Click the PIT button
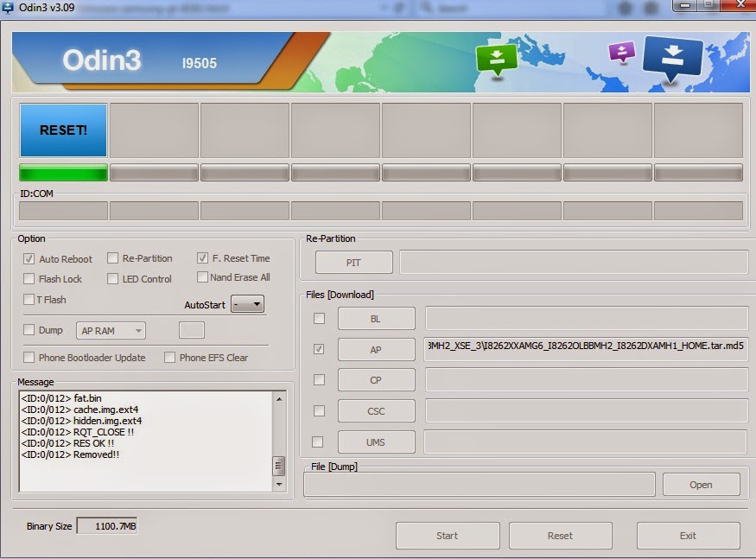The width and height of the screenshot is (756, 559). coord(353,263)
